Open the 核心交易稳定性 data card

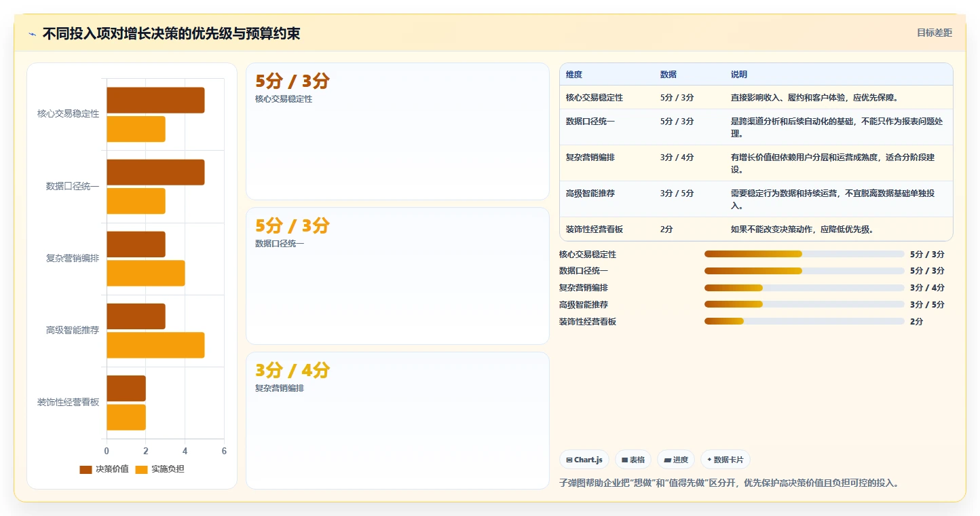tap(397, 131)
